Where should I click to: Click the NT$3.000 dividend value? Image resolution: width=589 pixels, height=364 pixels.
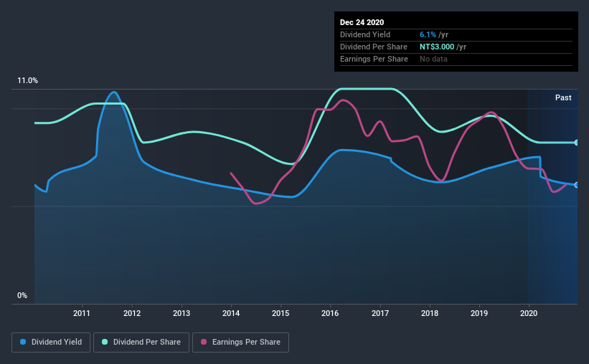pos(437,47)
